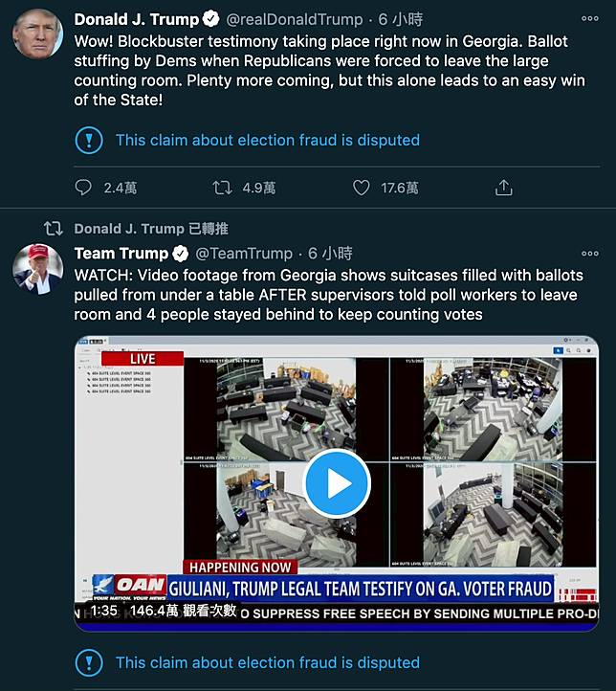This screenshot has height=691, width=616.
Task: Open the @TeamTrump handle
Action: pyautogui.click(x=245, y=254)
